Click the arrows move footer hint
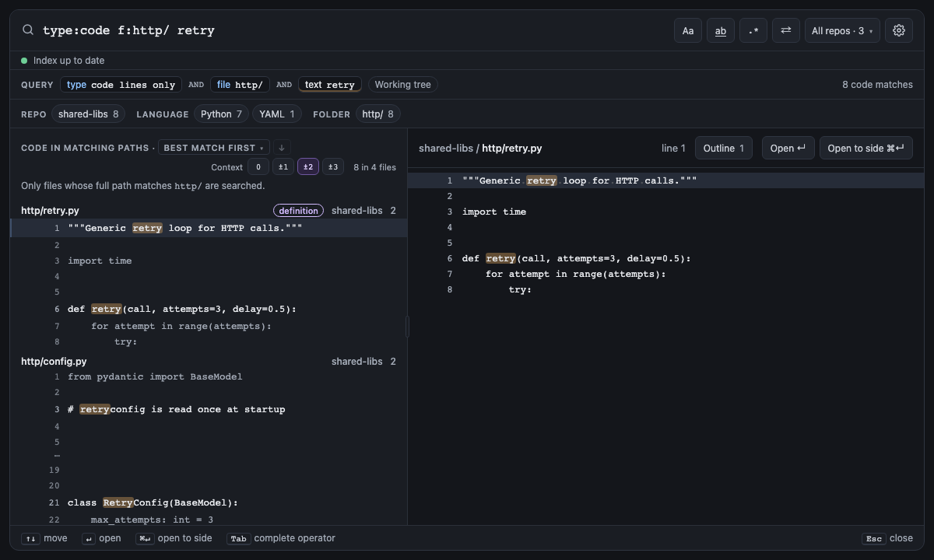Viewport: 934px width, 560px height. (x=44, y=538)
